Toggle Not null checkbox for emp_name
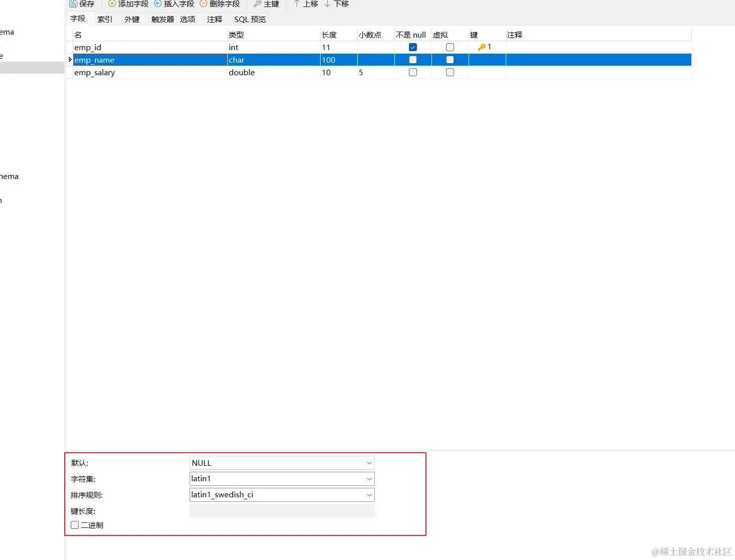This screenshot has height=560, width=735. coord(413,60)
